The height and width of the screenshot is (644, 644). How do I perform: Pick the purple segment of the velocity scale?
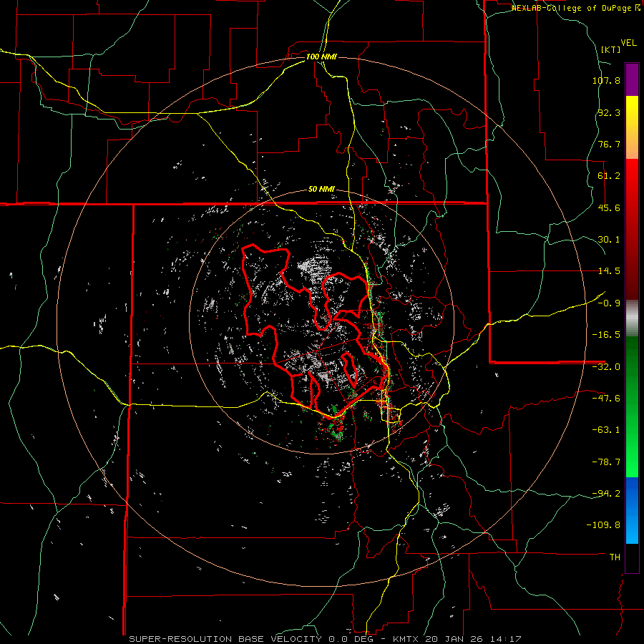[x=632, y=79]
